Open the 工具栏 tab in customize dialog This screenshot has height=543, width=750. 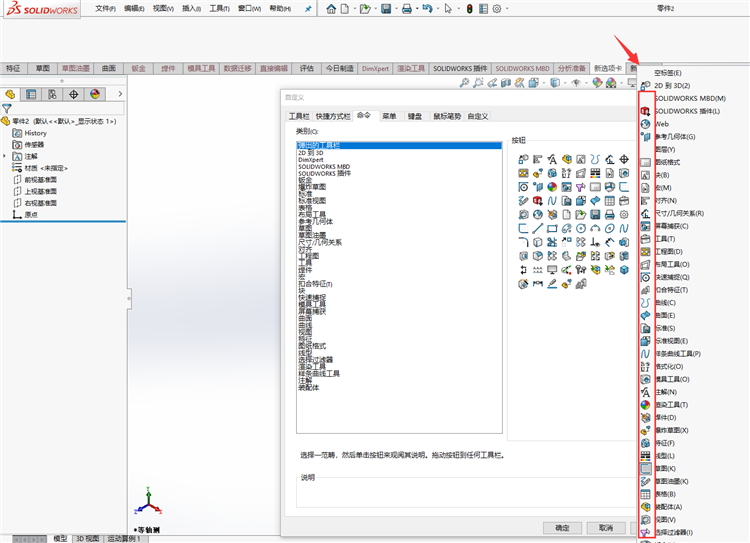coord(299,116)
